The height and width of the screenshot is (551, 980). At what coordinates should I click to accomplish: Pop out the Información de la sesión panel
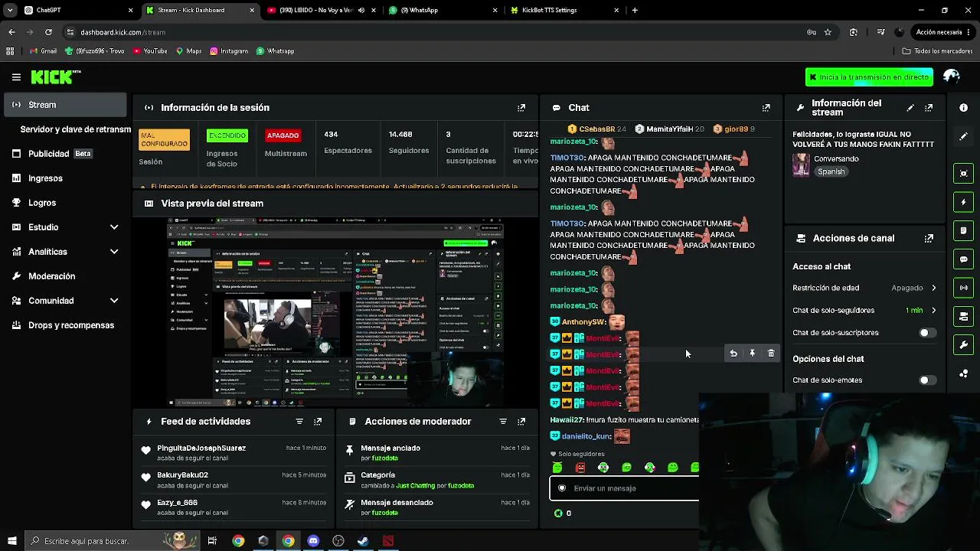point(521,108)
